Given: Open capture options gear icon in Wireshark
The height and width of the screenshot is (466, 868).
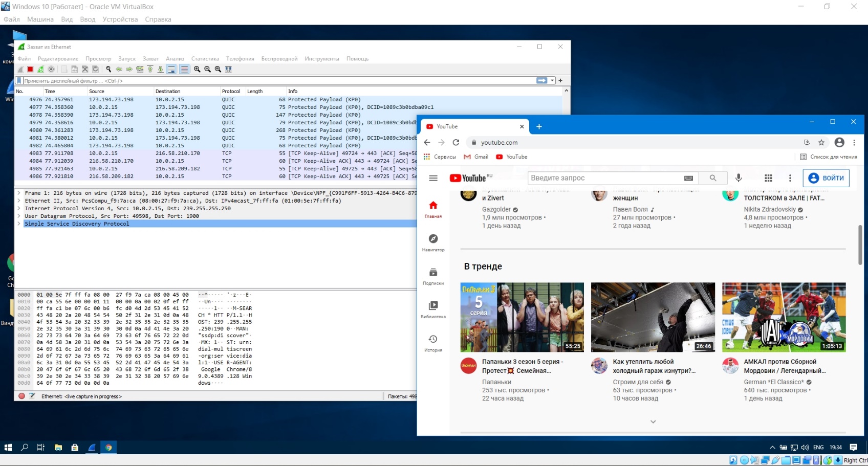Looking at the screenshot, I should coord(51,69).
